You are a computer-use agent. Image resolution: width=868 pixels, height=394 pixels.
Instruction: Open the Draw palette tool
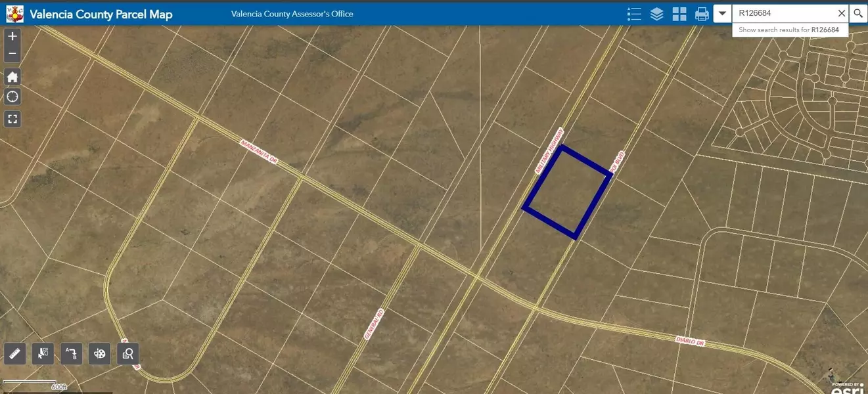(100, 354)
